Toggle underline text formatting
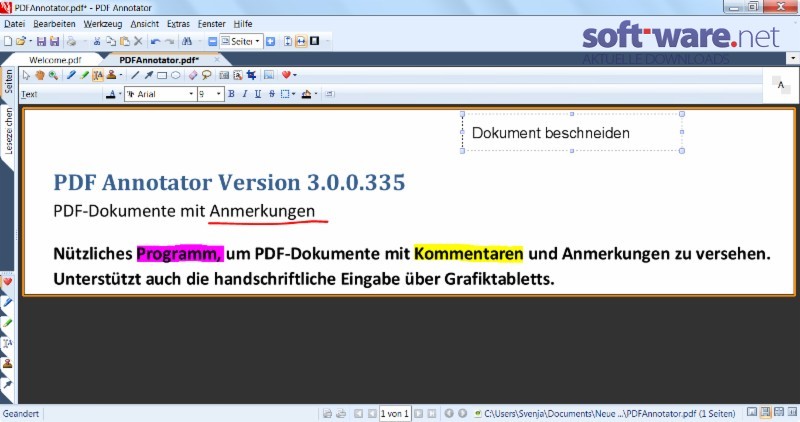 click(258, 94)
